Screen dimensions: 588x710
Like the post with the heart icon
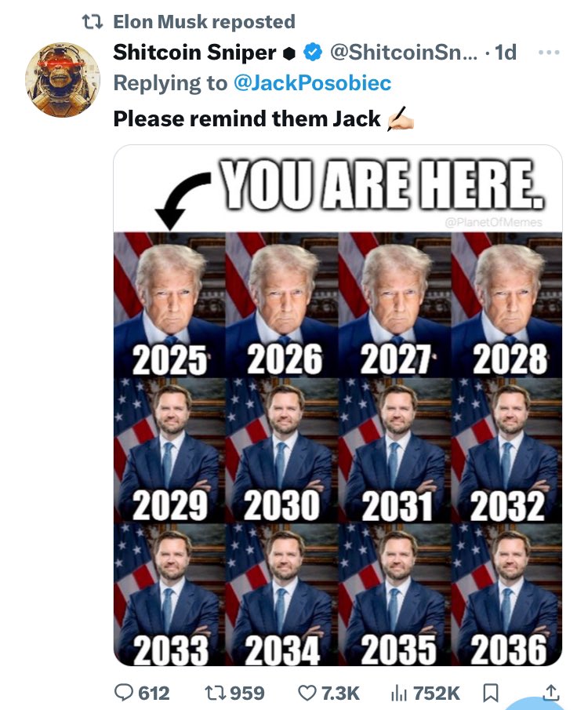(307, 693)
